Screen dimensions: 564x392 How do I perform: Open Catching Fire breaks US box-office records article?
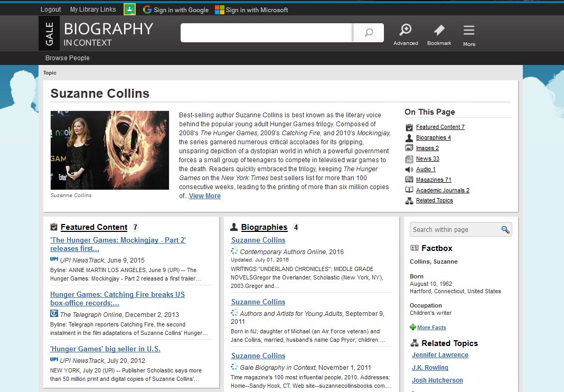pyautogui.click(x=117, y=299)
